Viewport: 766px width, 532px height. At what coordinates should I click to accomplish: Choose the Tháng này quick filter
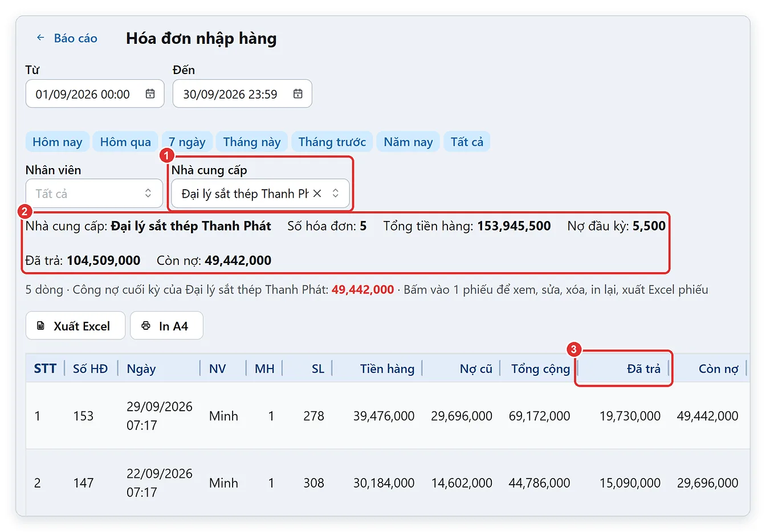point(252,142)
